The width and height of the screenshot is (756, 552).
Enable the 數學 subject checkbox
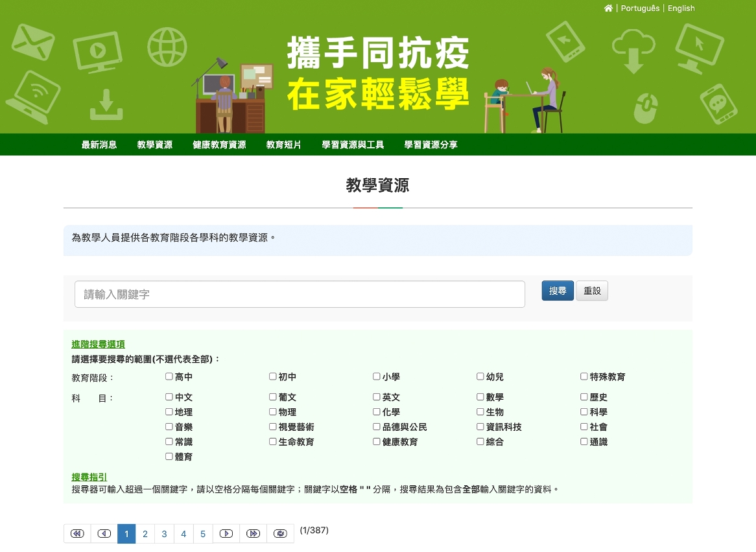(x=480, y=397)
